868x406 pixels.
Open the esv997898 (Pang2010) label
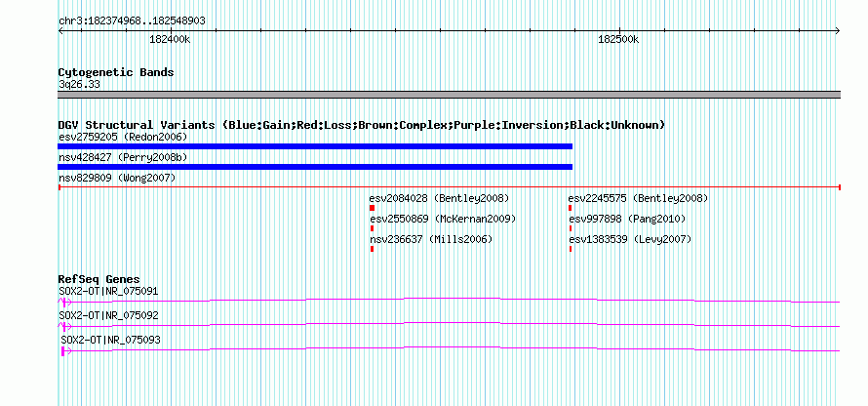click(627, 219)
